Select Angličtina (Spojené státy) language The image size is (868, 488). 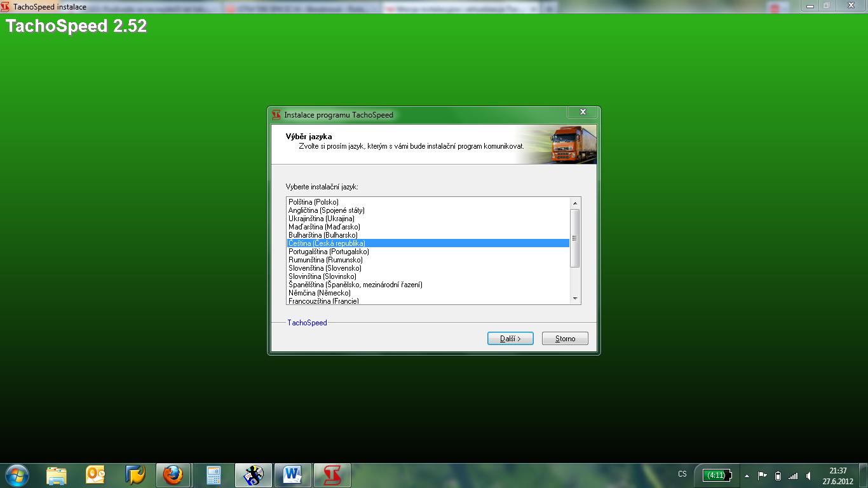click(x=428, y=210)
